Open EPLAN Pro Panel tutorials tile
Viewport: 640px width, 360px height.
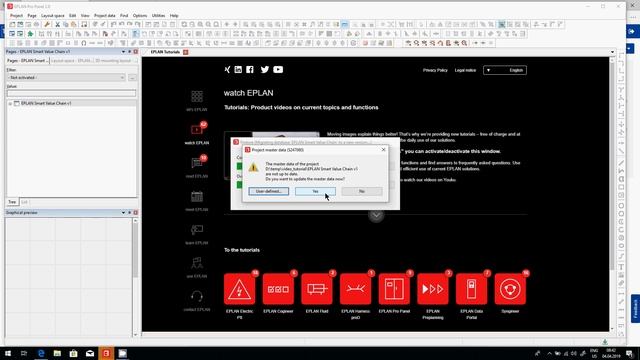click(394, 289)
